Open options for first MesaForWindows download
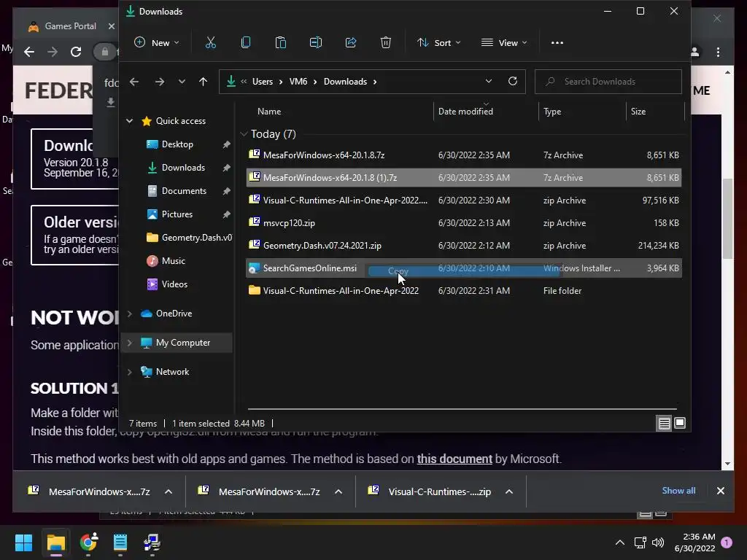 click(169, 491)
